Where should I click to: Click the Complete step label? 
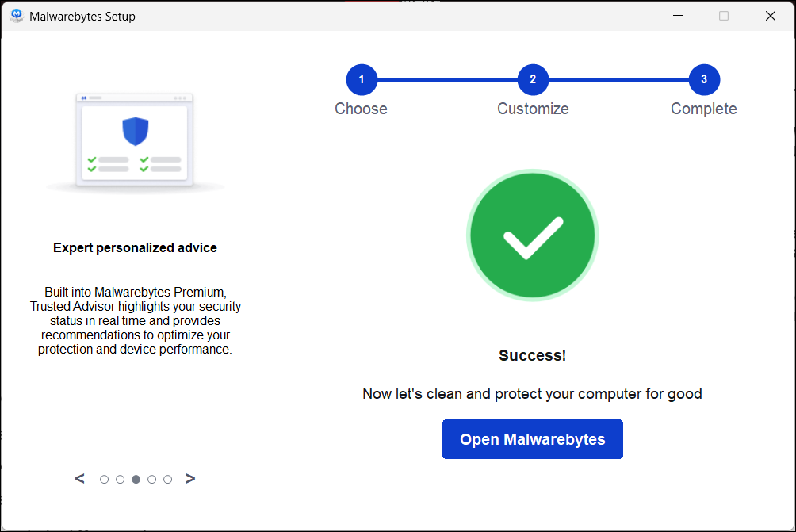(x=703, y=109)
